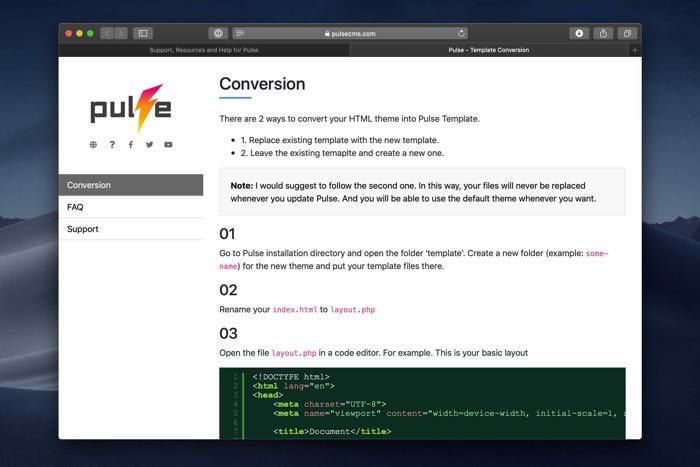The width and height of the screenshot is (700, 467).
Task: Visit the Facebook icon link
Action: pyautogui.click(x=131, y=144)
